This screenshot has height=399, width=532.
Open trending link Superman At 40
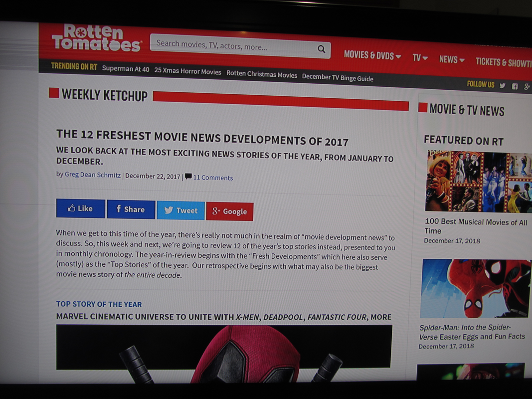126,69
